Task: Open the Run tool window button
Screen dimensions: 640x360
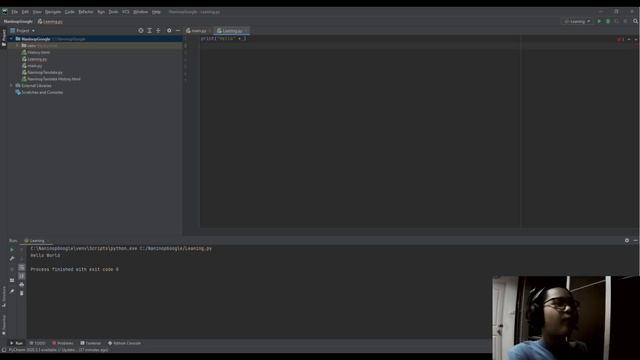Action: click(16, 343)
